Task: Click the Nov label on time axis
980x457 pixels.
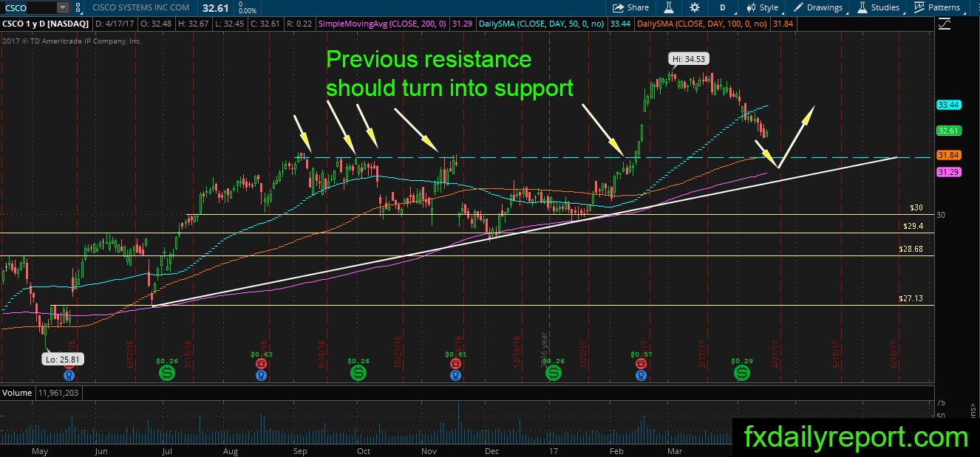Action: pos(429,450)
